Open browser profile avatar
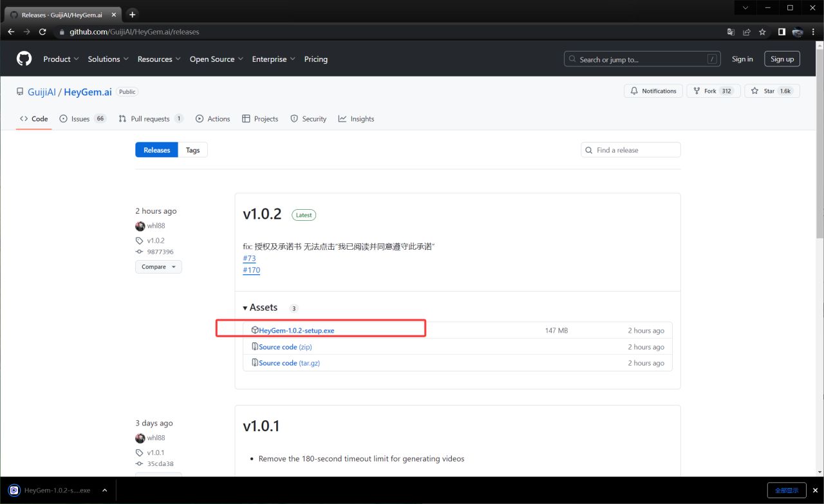Image resolution: width=824 pixels, height=504 pixels. (798, 32)
